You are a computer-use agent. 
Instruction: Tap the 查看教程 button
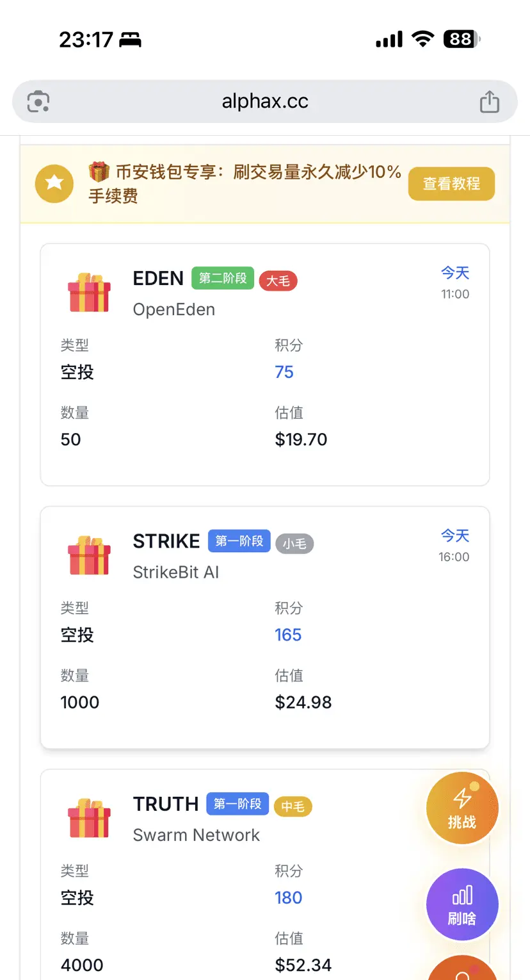click(x=451, y=184)
